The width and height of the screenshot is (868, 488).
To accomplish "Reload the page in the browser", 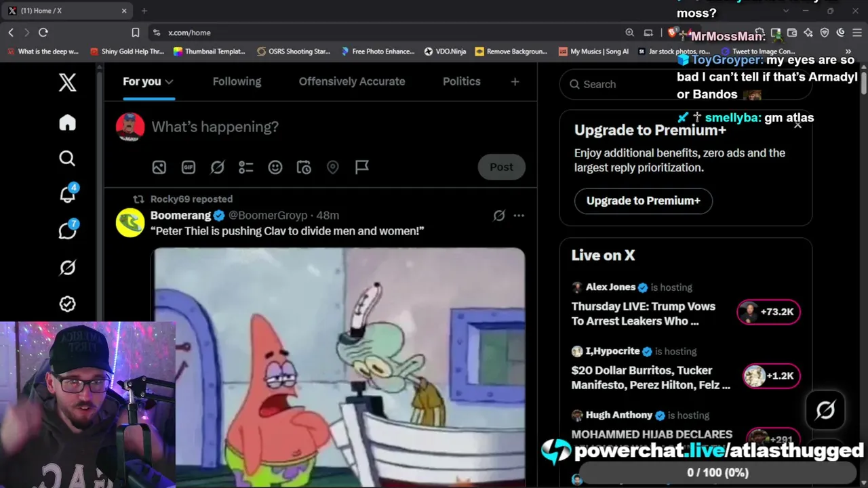I will [43, 33].
